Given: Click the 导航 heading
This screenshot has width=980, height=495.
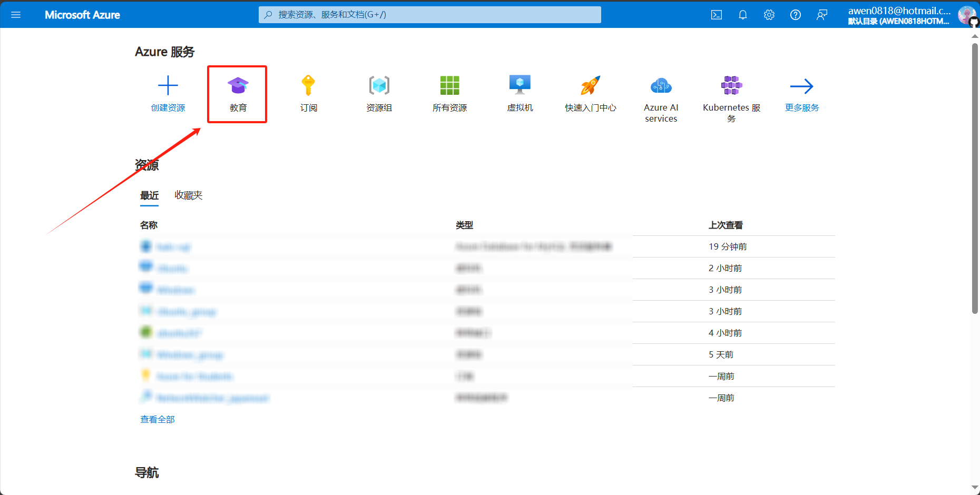Looking at the screenshot, I should pyautogui.click(x=146, y=472).
